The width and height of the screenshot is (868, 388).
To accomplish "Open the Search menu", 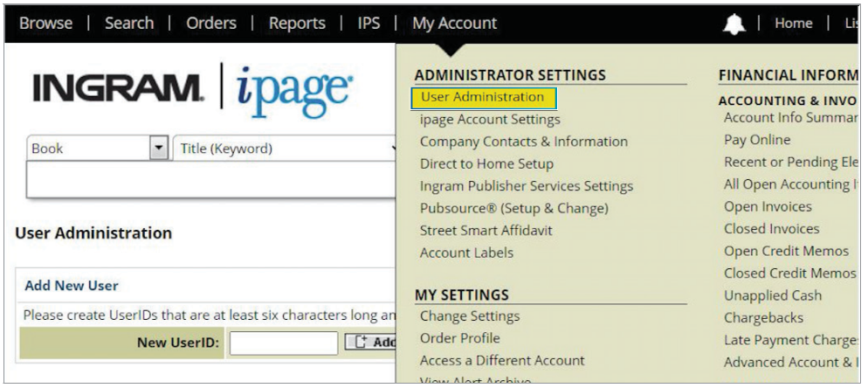I will pos(128,24).
